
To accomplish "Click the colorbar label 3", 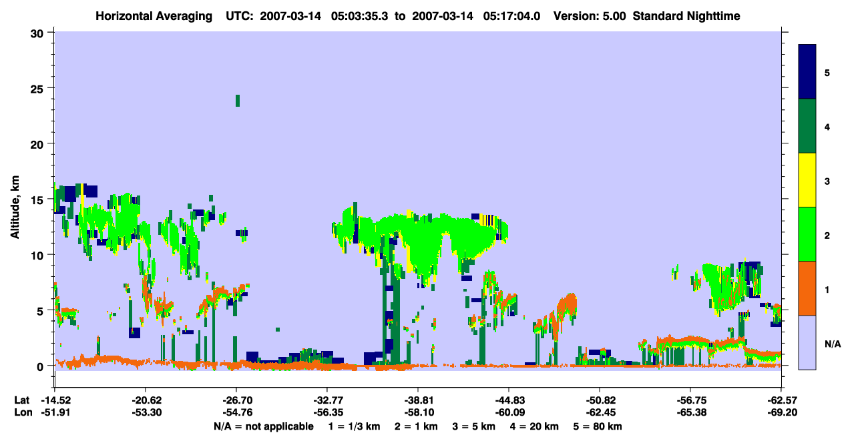I will pos(827,181).
